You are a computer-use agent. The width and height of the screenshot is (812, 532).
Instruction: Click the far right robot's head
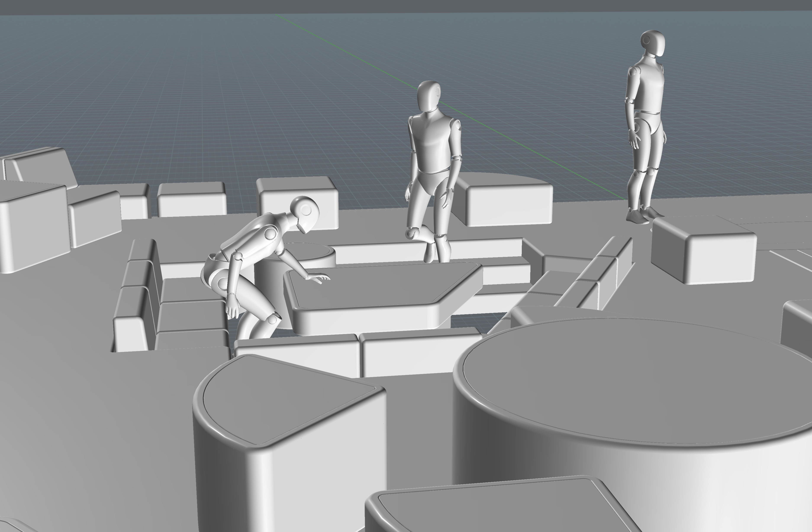pos(653,44)
